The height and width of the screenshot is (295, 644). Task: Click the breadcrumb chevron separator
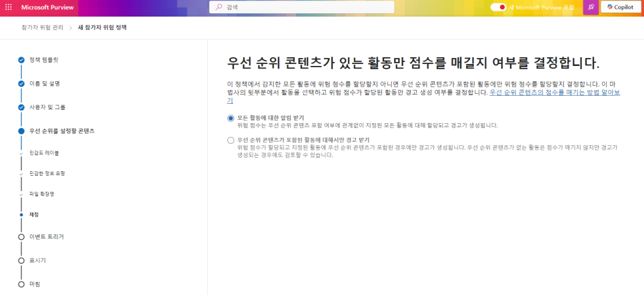(71, 28)
